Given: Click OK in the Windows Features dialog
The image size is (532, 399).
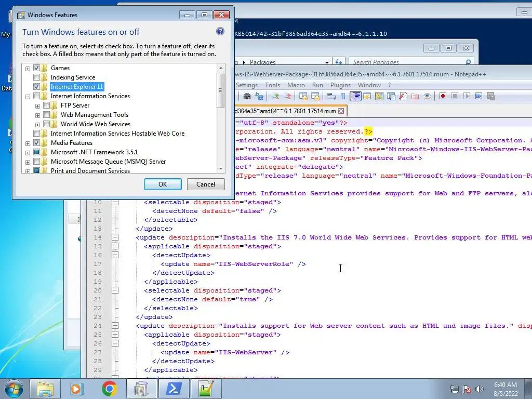Looking at the screenshot, I should pyautogui.click(x=163, y=184).
